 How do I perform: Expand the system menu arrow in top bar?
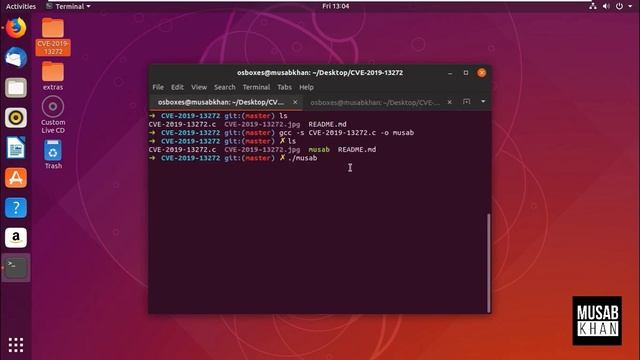[x=630, y=6]
